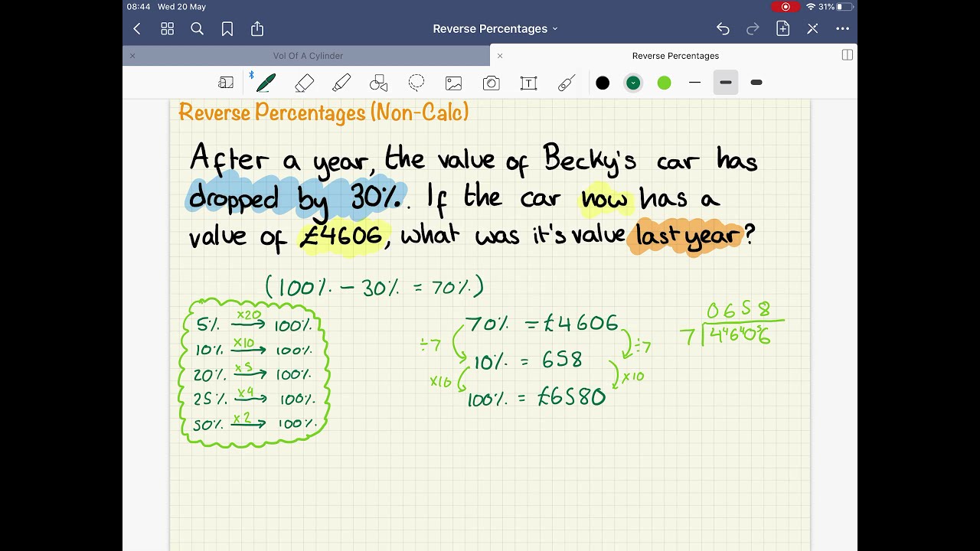
Task: Click the 5% x20 100% row
Action: pyautogui.click(x=253, y=324)
